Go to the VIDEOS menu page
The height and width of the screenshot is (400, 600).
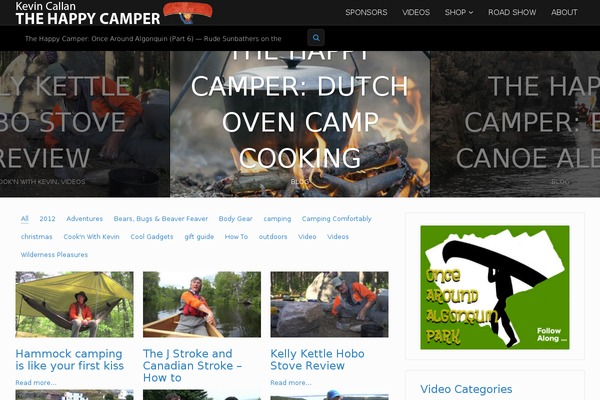pos(416,12)
